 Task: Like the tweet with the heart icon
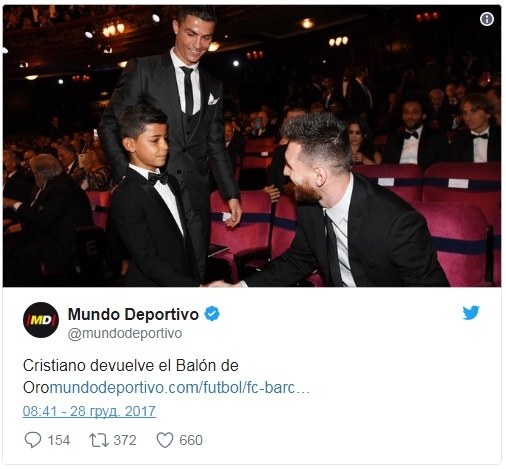(x=165, y=440)
